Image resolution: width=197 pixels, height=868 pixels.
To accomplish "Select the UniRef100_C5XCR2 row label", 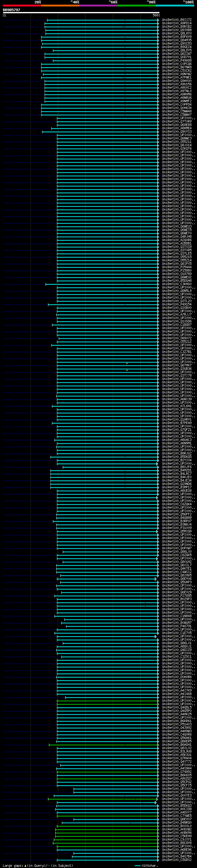I will [x=177, y=71].
